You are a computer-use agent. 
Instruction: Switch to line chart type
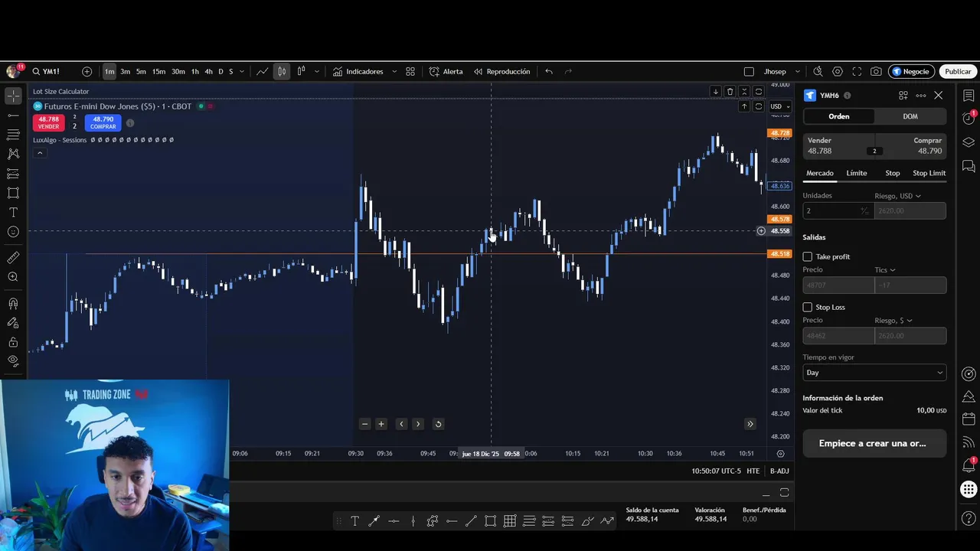click(262, 71)
